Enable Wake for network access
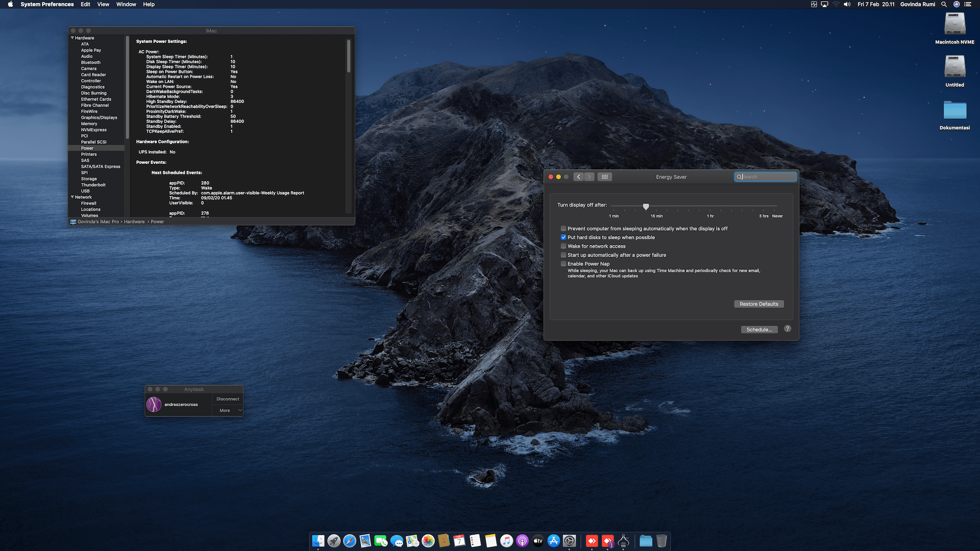 coord(563,246)
